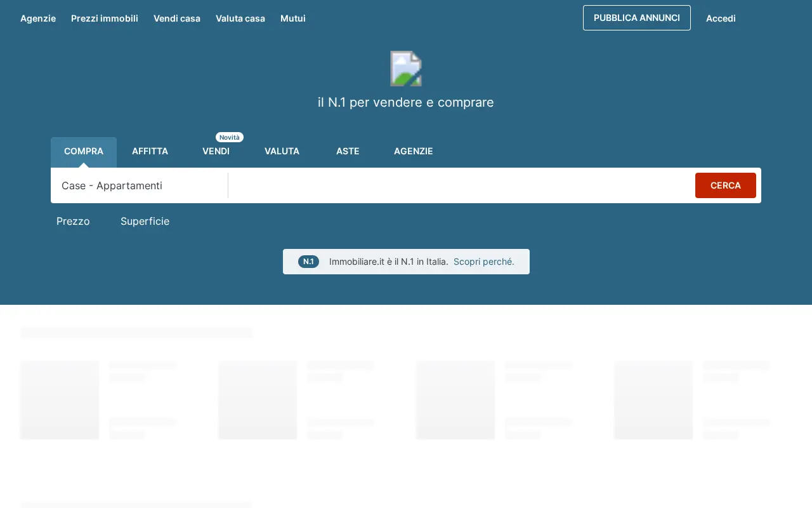The width and height of the screenshot is (812, 508).
Task: Click the N.1 badge icon
Action: (x=308, y=262)
